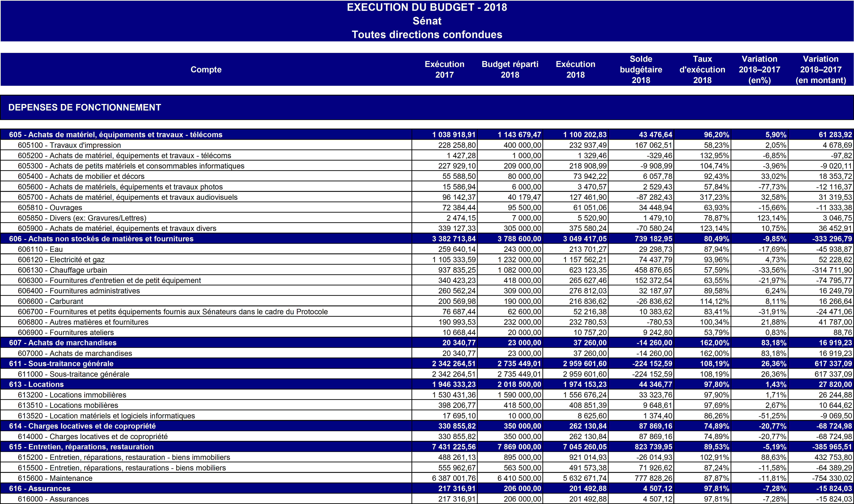Click the 613 Locations group heading

[36, 384]
